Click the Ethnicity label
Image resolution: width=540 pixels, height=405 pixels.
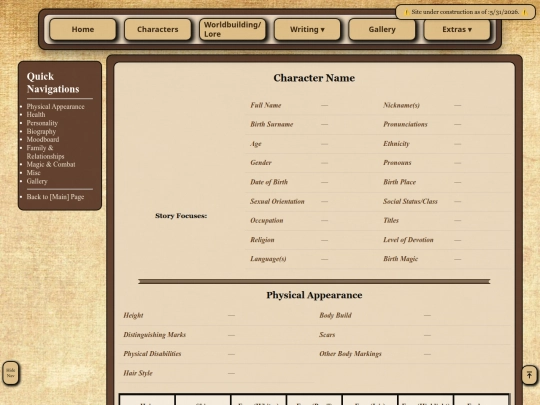[x=396, y=144]
